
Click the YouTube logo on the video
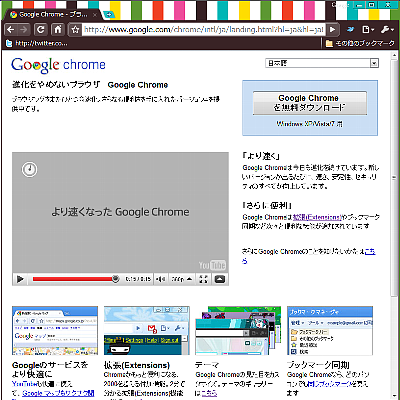pos(212,265)
